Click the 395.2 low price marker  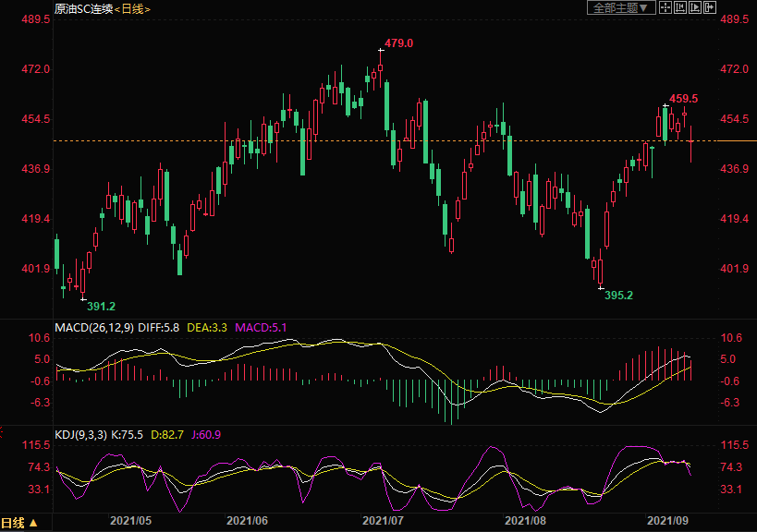618,296
